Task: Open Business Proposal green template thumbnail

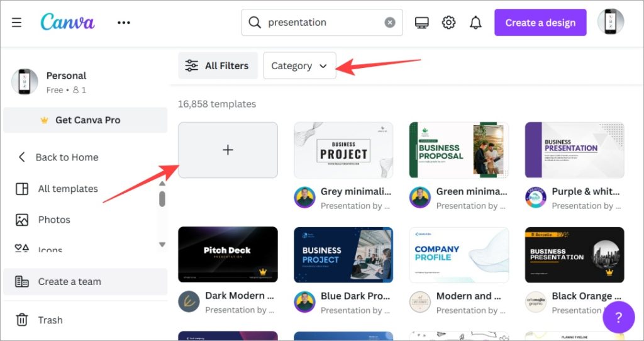Action: pyautogui.click(x=458, y=150)
